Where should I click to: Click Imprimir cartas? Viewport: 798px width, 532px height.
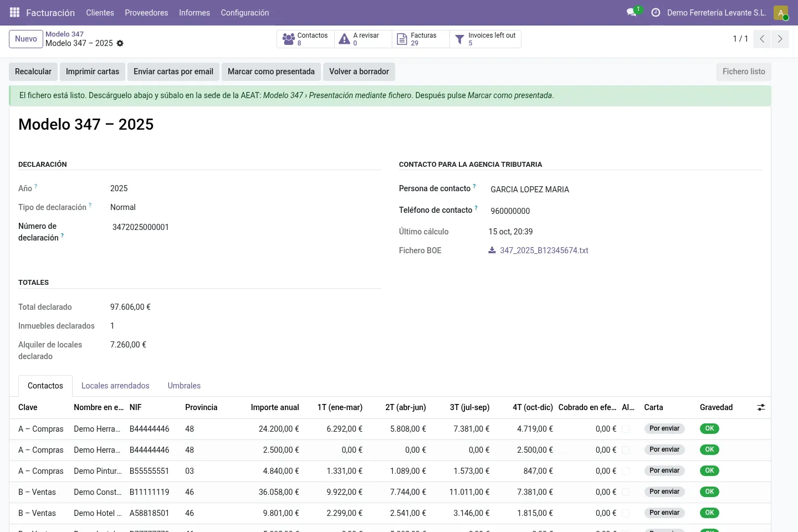click(x=93, y=71)
